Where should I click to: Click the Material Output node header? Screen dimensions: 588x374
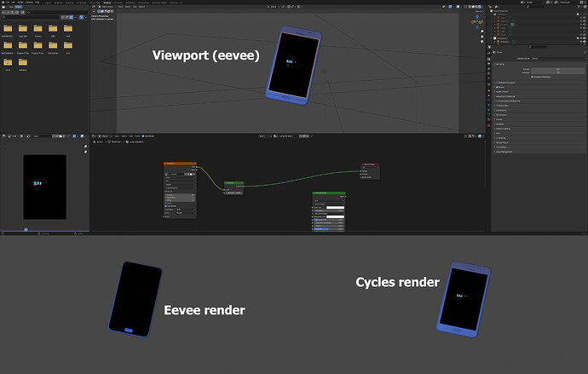(371, 164)
